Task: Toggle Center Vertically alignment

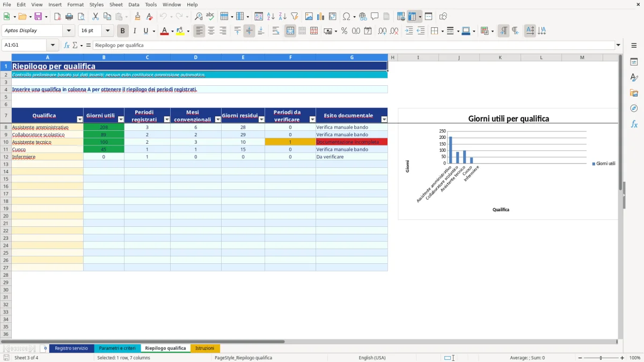Action: pyautogui.click(x=249, y=31)
